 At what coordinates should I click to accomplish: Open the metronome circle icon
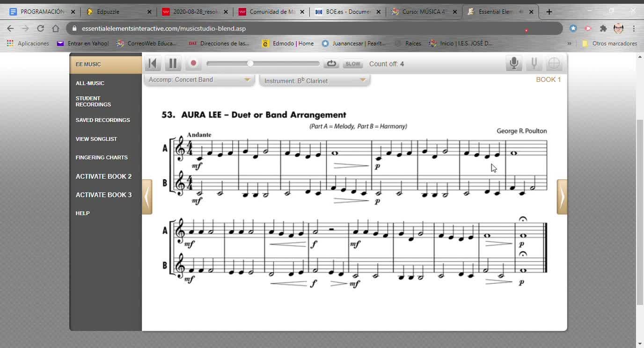pos(554,63)
